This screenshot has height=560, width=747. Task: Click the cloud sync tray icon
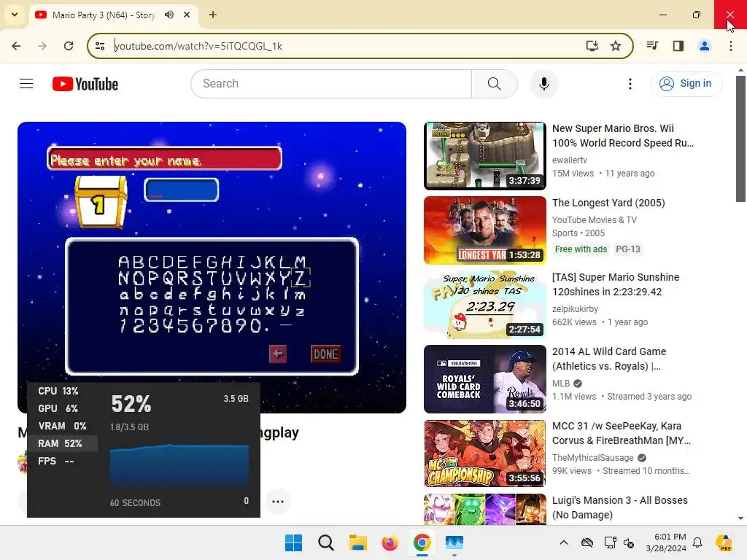(587, 542)
